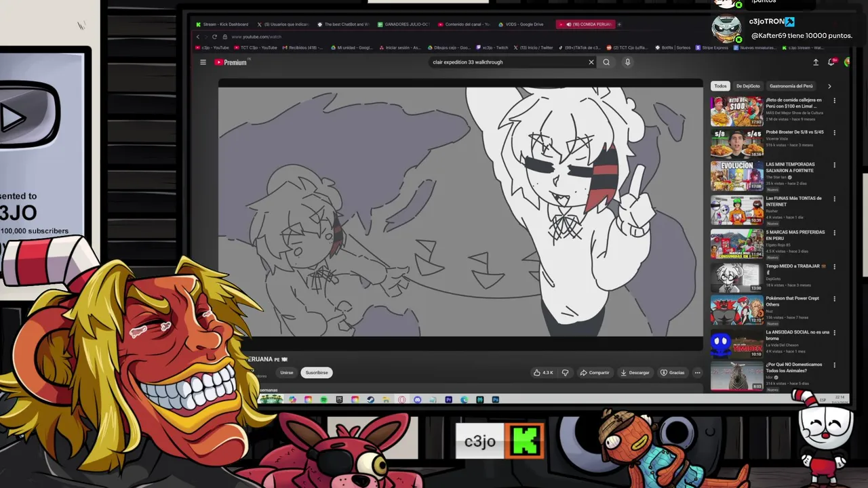Open options menu for Reto de comida video
868x488 pixels.
(x=834, y=100)
